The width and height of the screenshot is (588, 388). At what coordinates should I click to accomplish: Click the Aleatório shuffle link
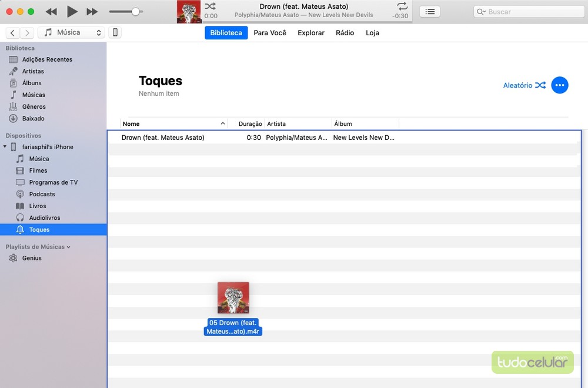pyautogui.click(x=524, y=85)
